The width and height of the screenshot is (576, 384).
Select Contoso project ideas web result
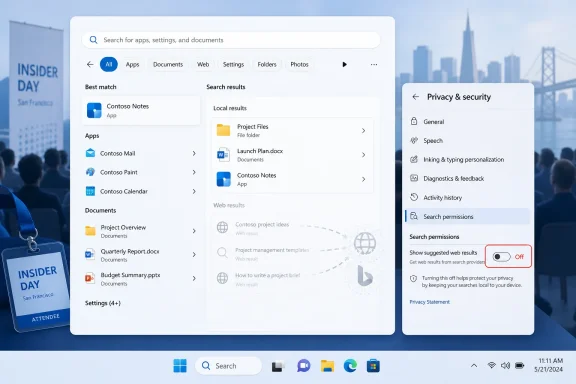tap(262, 228)
